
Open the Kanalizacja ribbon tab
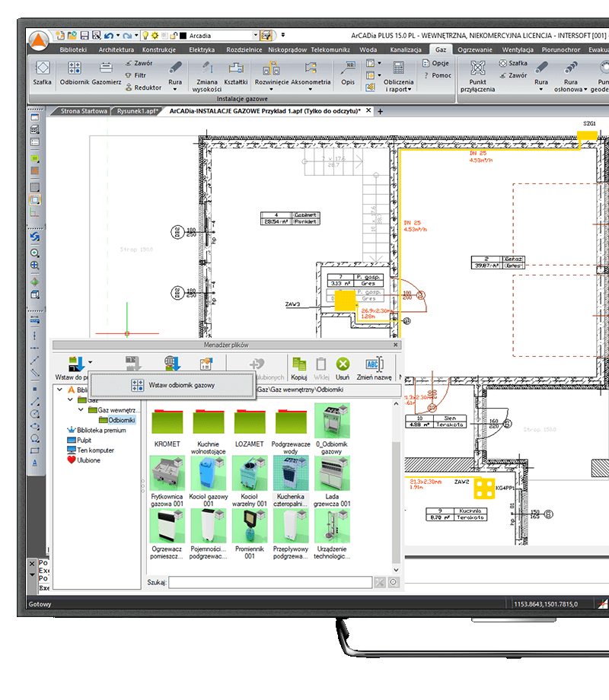click(405, 49)
